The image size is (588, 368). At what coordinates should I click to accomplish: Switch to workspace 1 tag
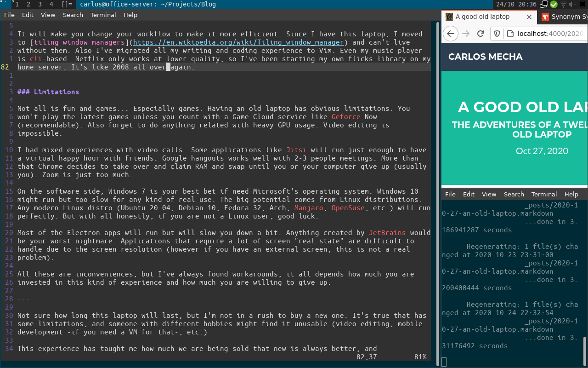tap(17, 4)
